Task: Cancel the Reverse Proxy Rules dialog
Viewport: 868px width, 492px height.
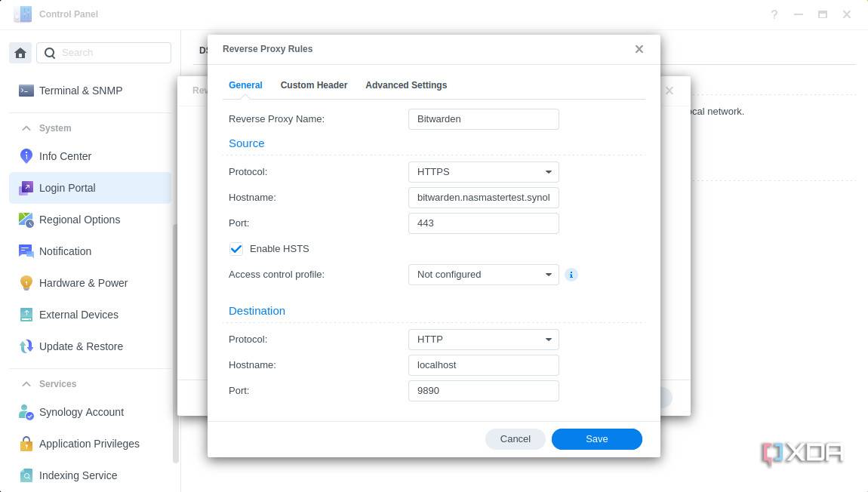Action: point(516,438)
